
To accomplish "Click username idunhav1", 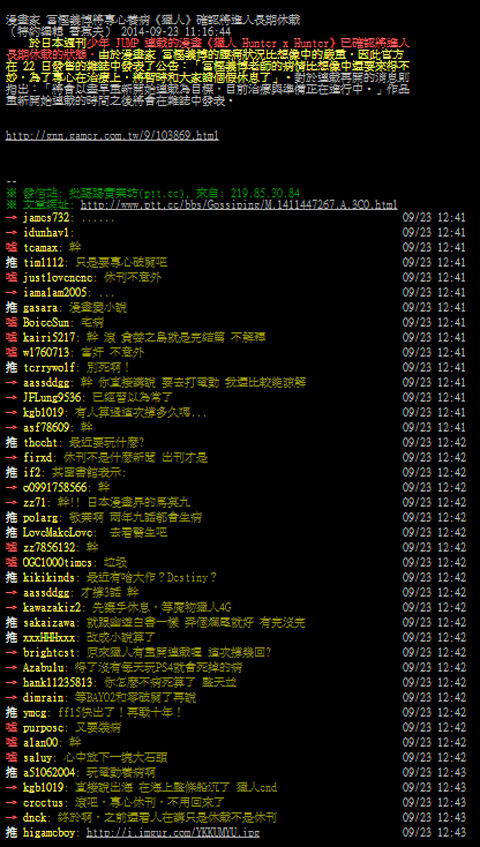I will tap(47, 233).
